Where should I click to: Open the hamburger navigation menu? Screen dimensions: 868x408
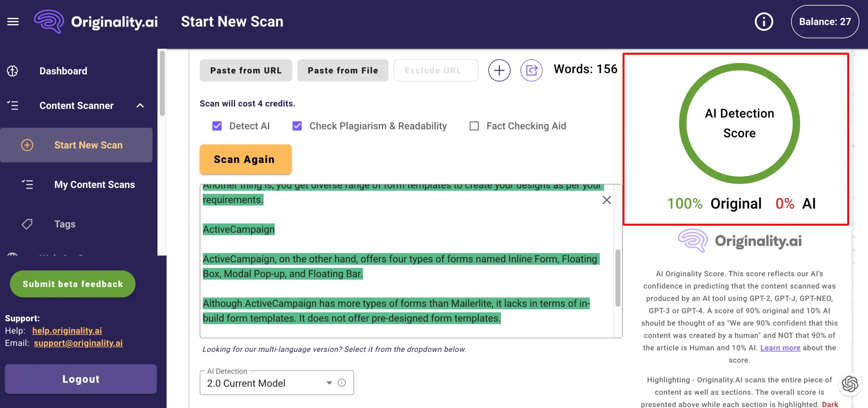coord(13,21)
